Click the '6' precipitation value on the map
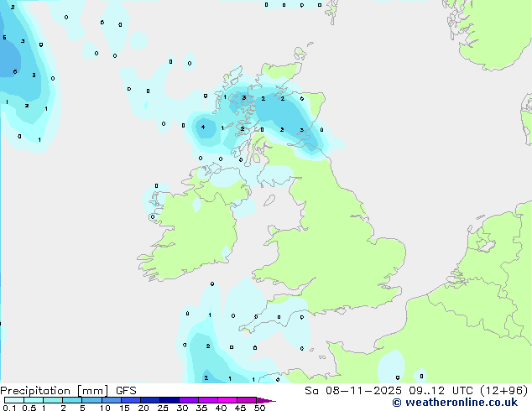This screenshot has width=532, height=411. pos(15,71)
